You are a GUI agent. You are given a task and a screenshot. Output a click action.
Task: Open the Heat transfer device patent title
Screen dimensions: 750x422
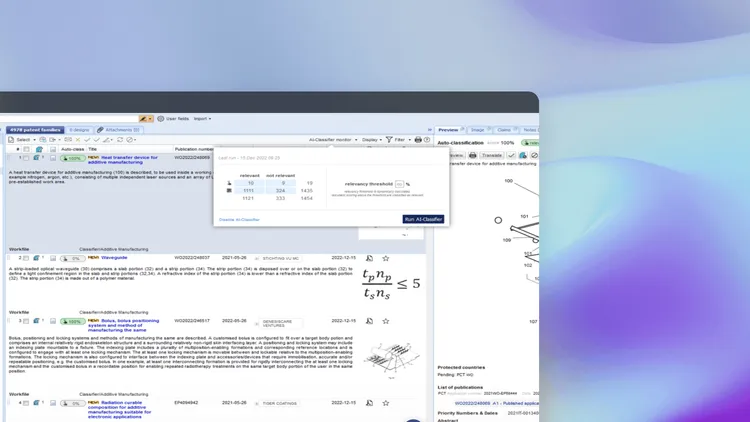point(123,160)
